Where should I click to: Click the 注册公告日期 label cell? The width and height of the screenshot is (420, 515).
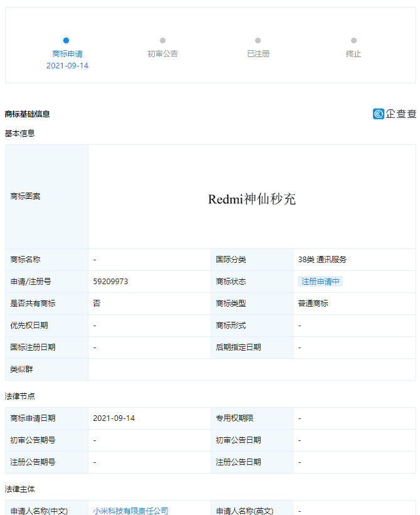point(251,462)
